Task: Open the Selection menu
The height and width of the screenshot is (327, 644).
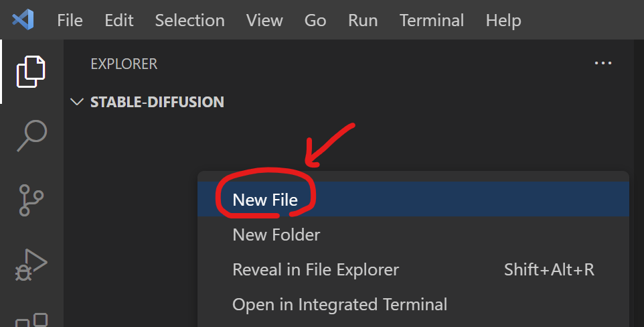Action: click(x=189, y=20)
